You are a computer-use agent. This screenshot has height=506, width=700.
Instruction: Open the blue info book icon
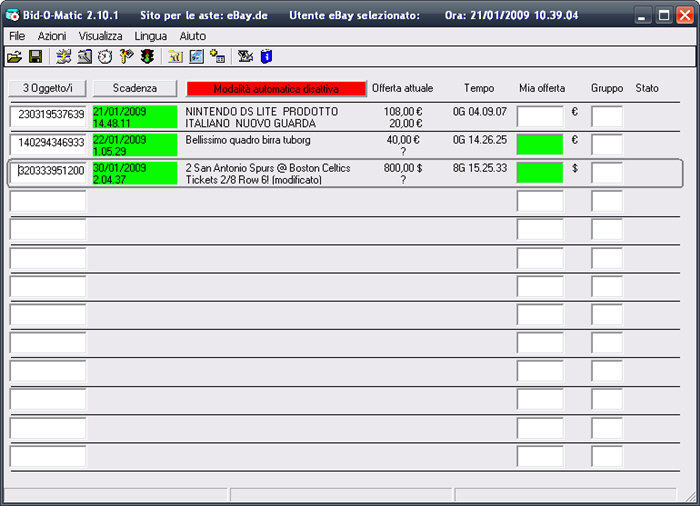(x=267, y=57)
